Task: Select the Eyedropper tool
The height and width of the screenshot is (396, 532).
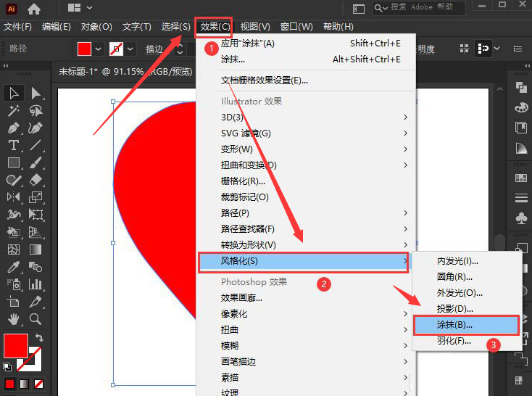Action: (14, 267)
